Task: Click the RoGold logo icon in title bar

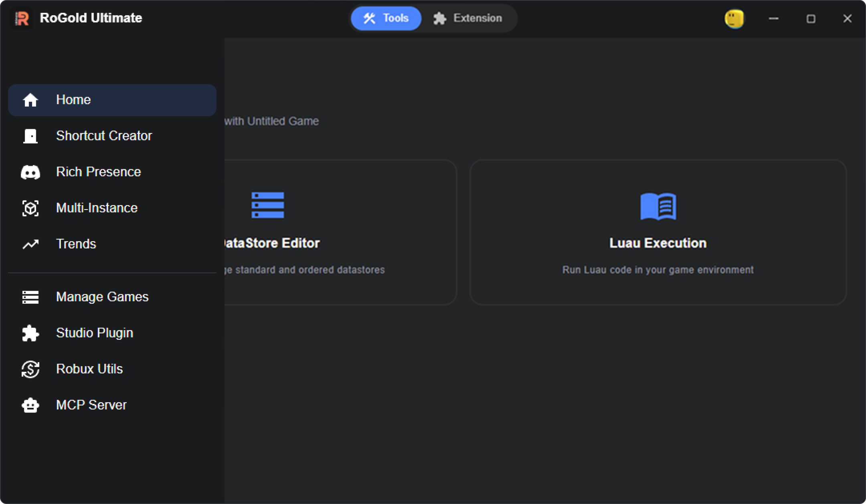Action: click(x=22, y=18)
